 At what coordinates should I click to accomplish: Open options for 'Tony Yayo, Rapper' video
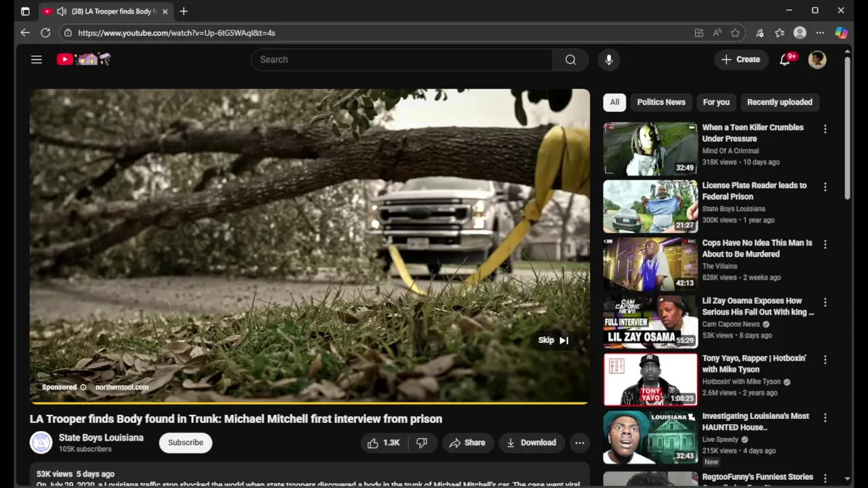coord(825,360)
